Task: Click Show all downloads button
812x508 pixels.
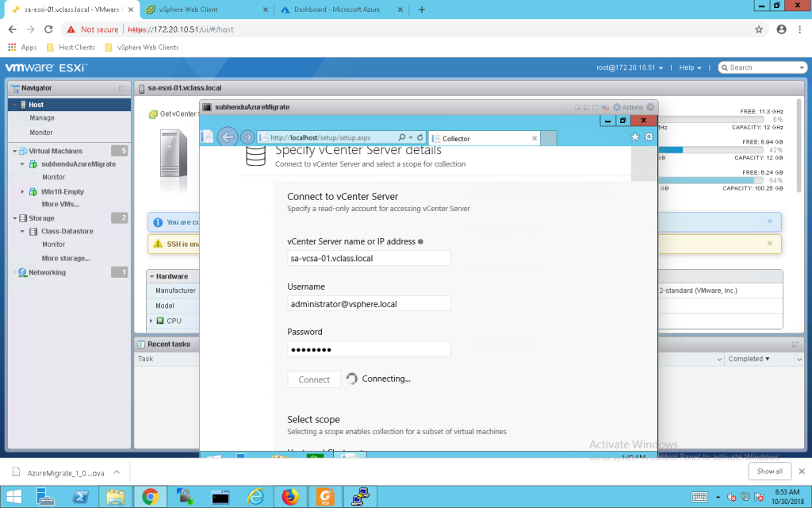Action: (x=769, y=471)
